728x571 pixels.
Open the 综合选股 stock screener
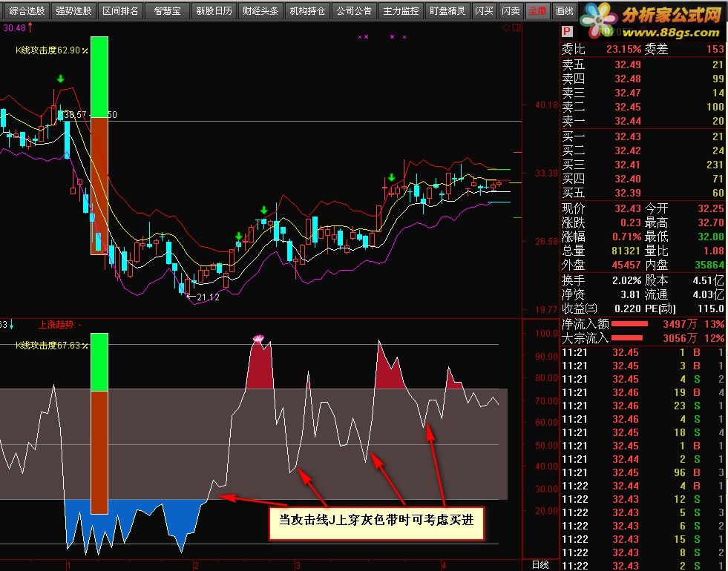click(x=27, y=10)
